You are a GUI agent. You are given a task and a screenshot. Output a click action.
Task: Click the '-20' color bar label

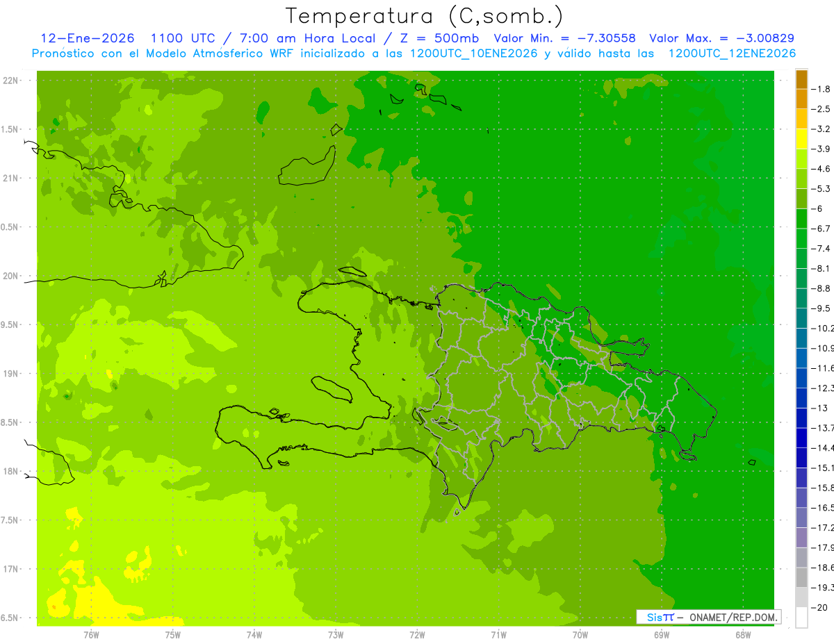click(820, 607)
